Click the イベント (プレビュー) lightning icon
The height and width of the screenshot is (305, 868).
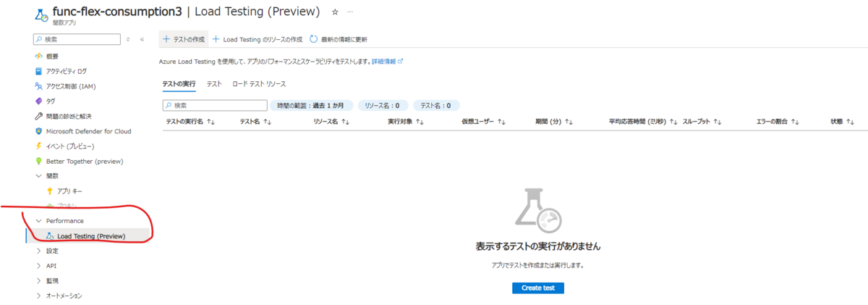pos(39,146)
